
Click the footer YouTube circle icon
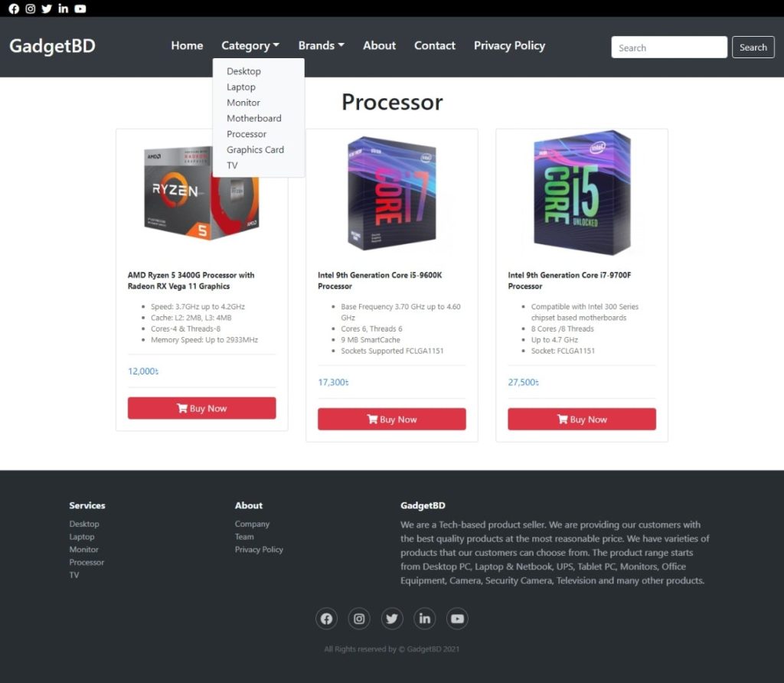457,619
